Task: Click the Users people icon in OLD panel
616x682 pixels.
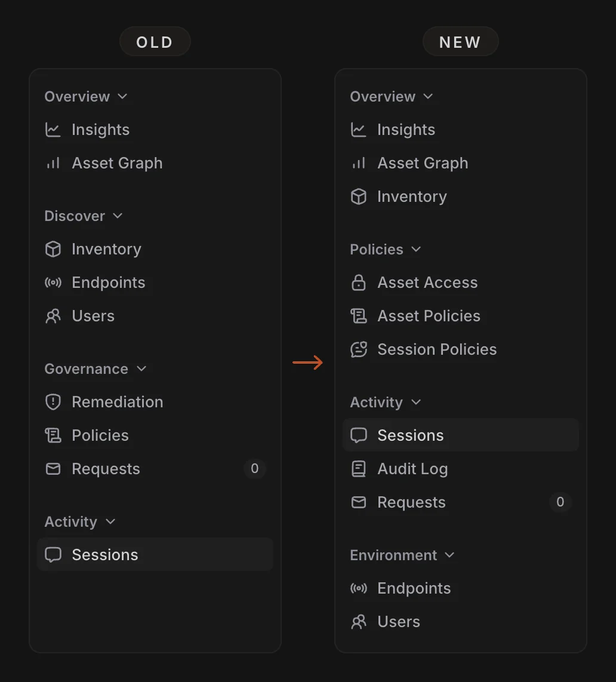Action: (53, 316)
